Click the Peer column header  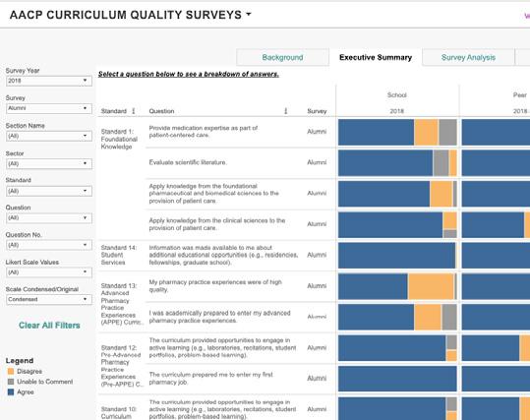point(519,95)
